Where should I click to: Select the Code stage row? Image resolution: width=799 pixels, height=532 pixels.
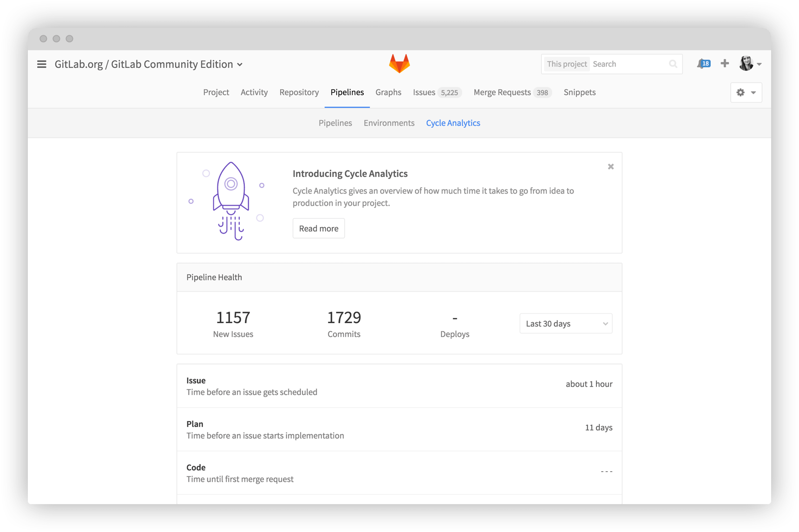click(399, 473)
